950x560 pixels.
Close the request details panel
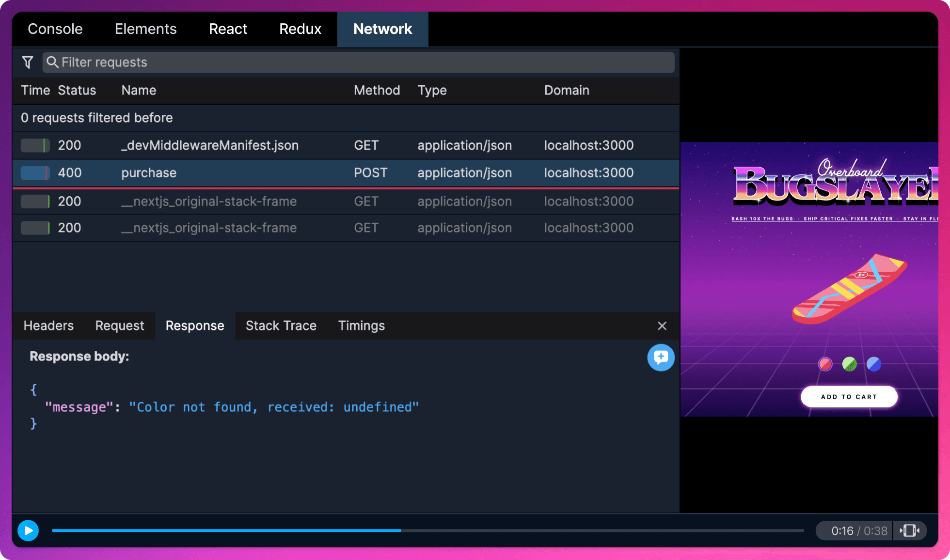pos(662,326)
